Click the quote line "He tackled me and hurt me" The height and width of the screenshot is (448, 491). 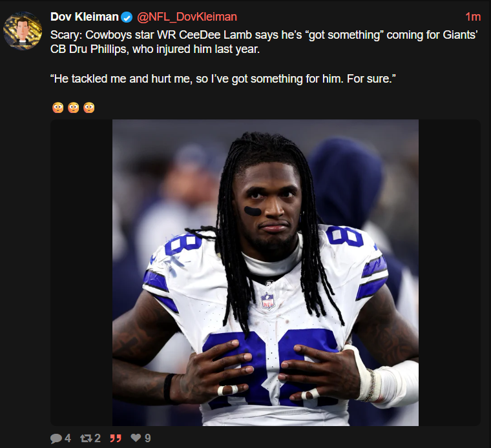223,79
